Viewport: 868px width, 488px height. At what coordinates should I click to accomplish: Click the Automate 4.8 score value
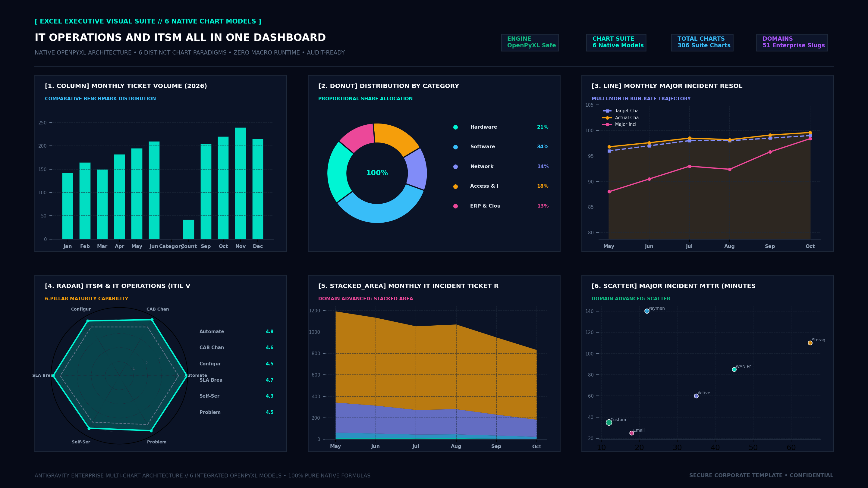[x=269, y=332]
